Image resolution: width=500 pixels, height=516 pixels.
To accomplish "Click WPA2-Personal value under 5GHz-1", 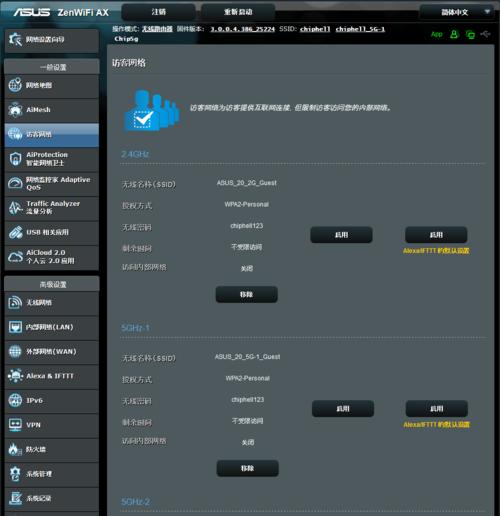I will pos(248,378).
